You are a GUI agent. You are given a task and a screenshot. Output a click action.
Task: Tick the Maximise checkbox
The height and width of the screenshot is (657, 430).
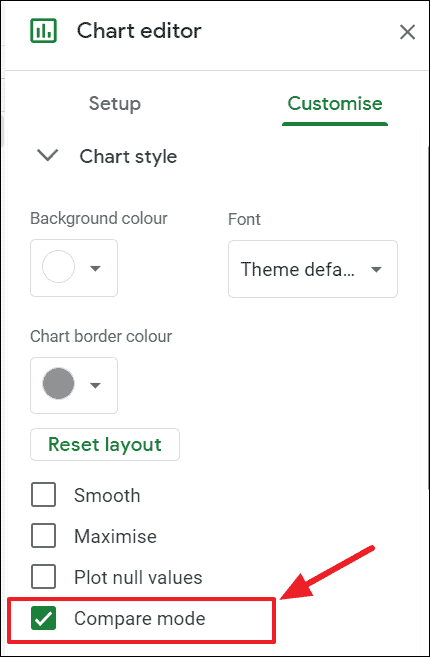click(x=44, y=536)
